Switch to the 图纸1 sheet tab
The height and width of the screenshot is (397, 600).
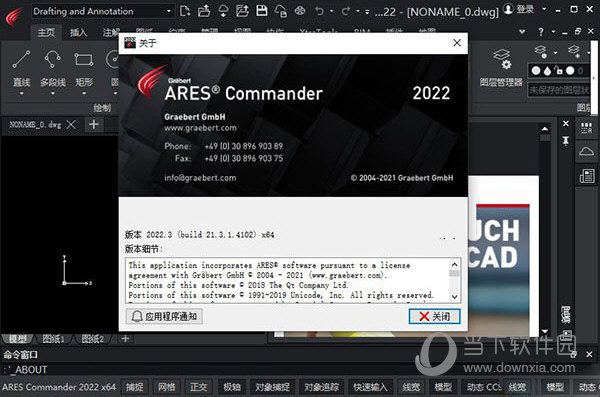(x=54, y=339)
